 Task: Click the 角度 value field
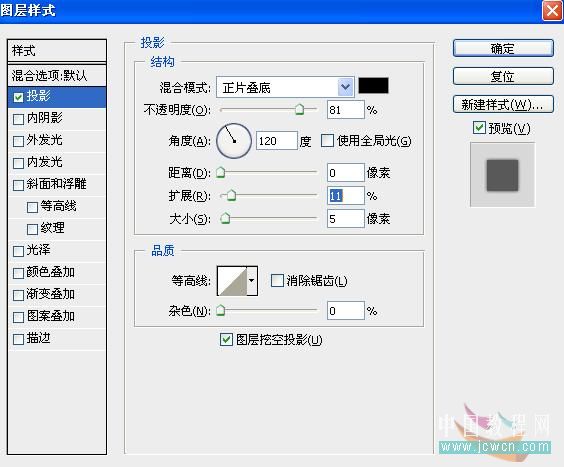(x=277, y=141)
